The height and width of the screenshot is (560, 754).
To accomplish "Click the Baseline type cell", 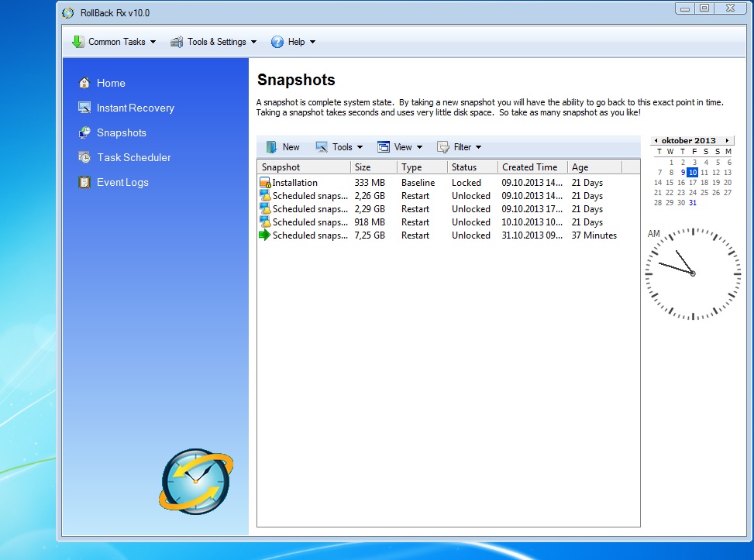I will pyautogui.click(x=418, y=183).
